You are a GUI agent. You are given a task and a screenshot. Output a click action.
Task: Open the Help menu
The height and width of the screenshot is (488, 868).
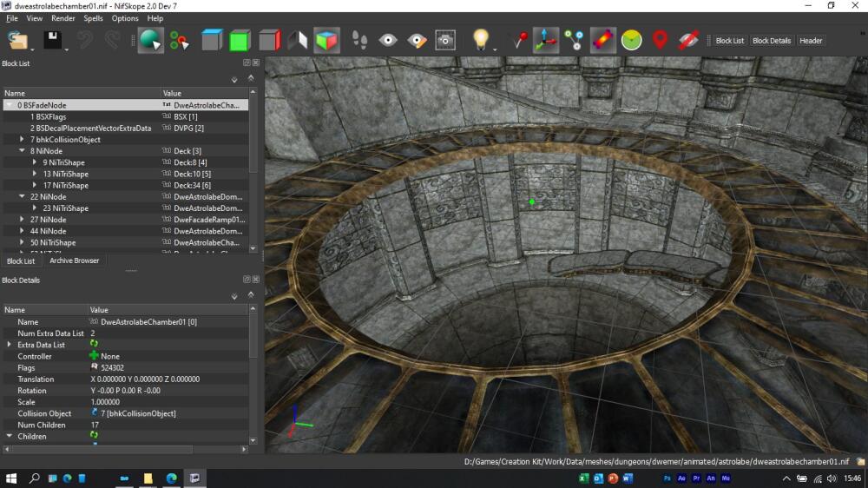pos(155,18)
